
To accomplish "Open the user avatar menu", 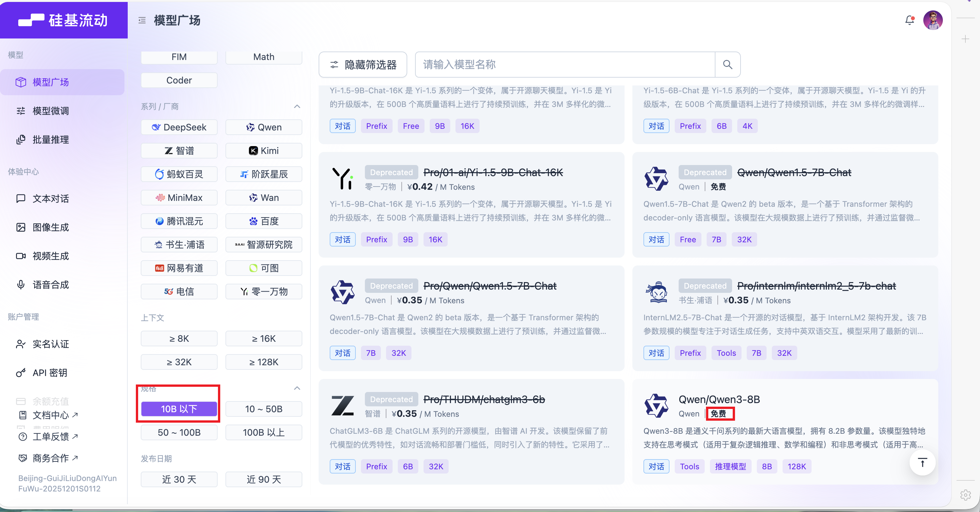I will tap(932, 20).
